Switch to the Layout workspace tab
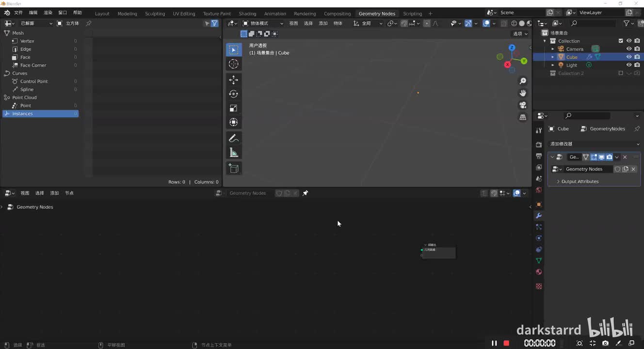644x349 pixels. pos(102,14)
